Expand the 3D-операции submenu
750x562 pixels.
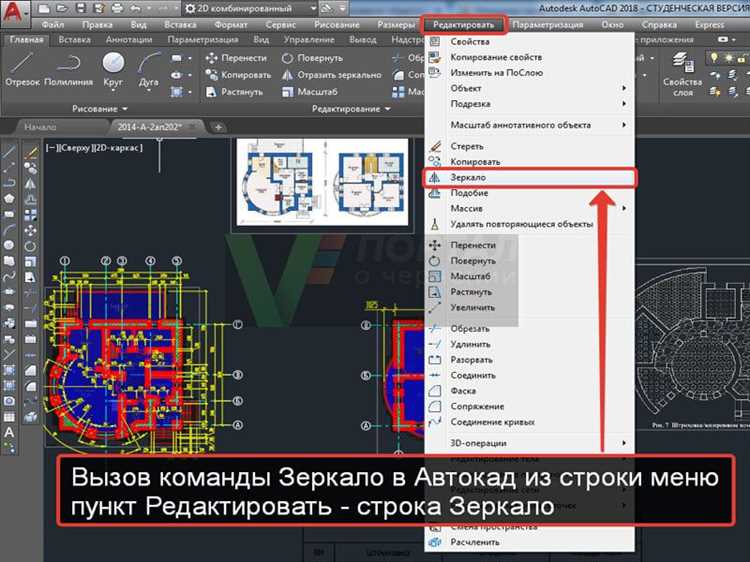[624, 443]
